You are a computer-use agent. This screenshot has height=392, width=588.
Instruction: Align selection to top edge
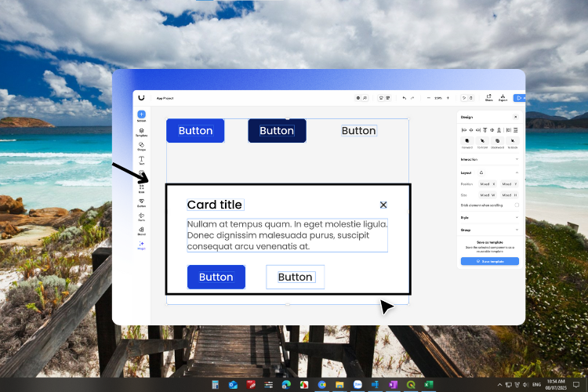tap(485, 130)
